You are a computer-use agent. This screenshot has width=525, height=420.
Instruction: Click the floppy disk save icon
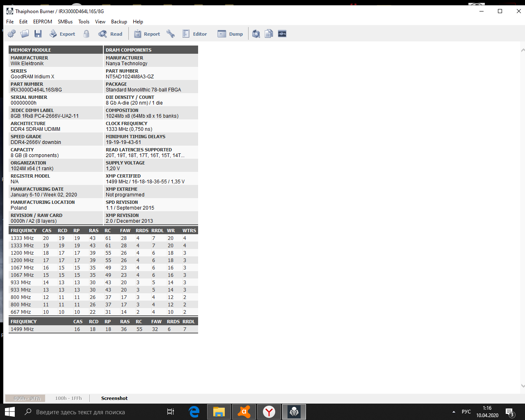click(x=38, y=34)
